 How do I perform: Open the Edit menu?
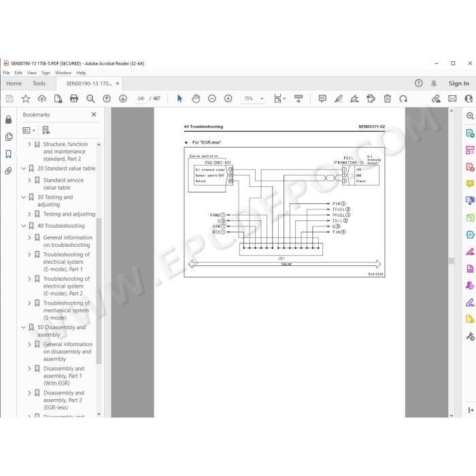(18, 73)
